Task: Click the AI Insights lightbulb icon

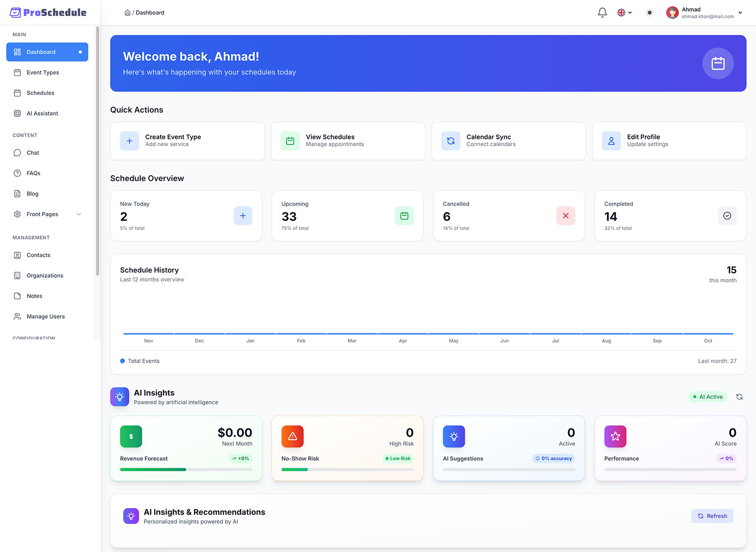Action: click(120, 397)
